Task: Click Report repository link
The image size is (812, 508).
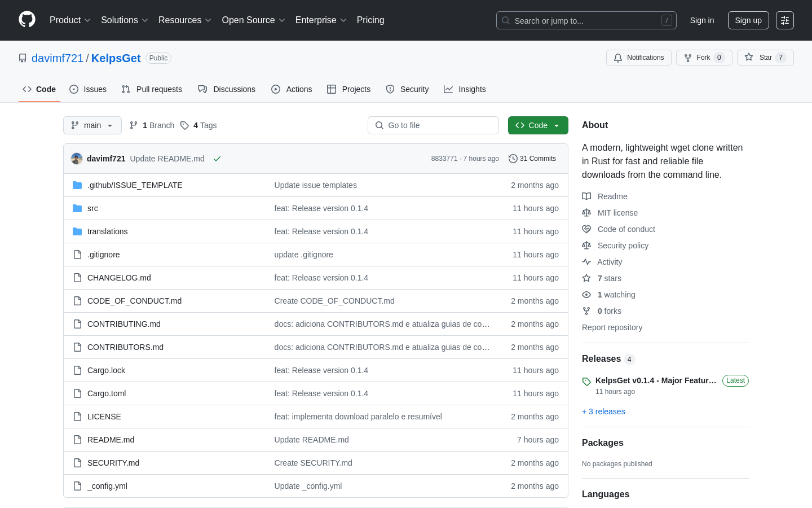Action: tap(612, 327)
